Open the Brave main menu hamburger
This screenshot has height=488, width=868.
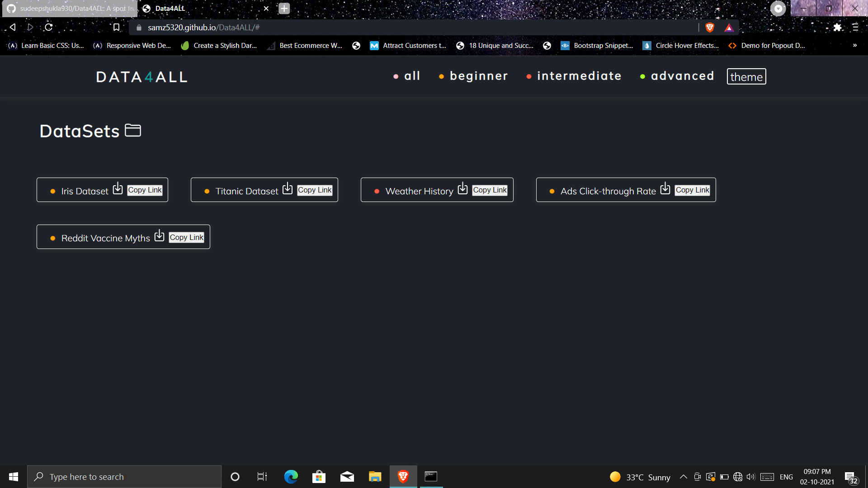click(x=855, y=28)
